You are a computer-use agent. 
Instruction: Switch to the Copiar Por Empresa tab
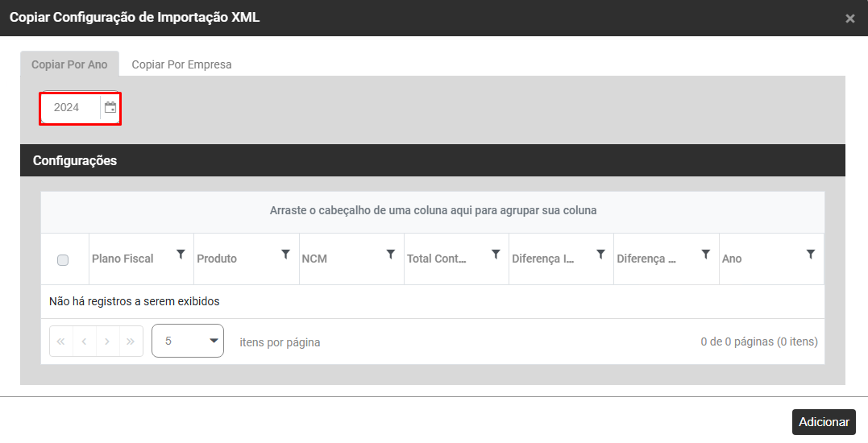click(181, 64)
